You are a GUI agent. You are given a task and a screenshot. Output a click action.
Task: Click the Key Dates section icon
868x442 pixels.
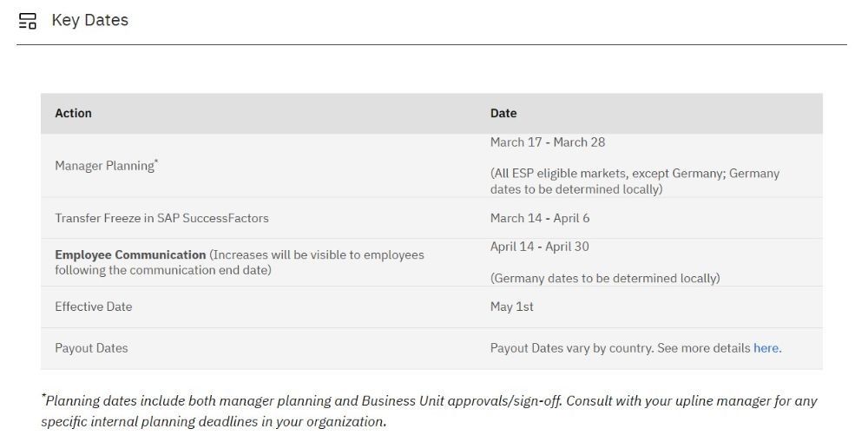coord(27,21)
